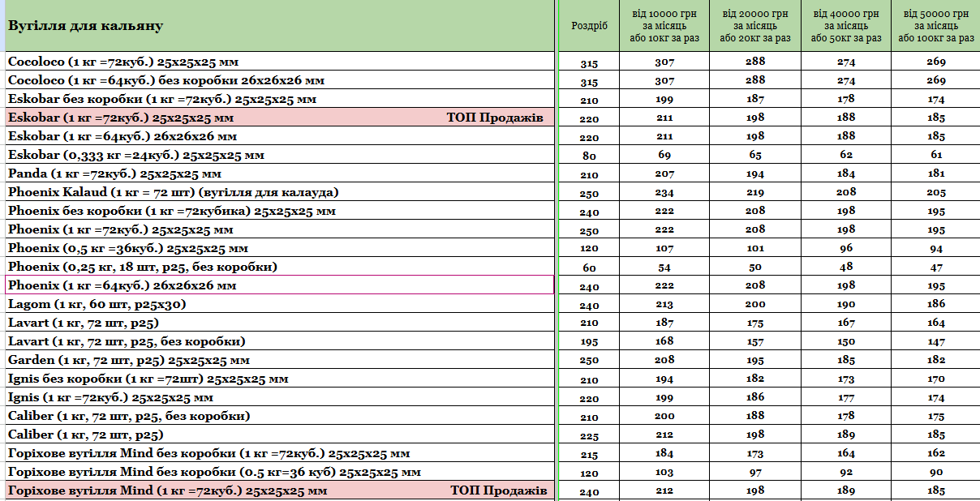Screen dimensions: 980x501
Task: Click the 'Роздріб' column header
Action: pyautogui.click(x=589, y=25)
